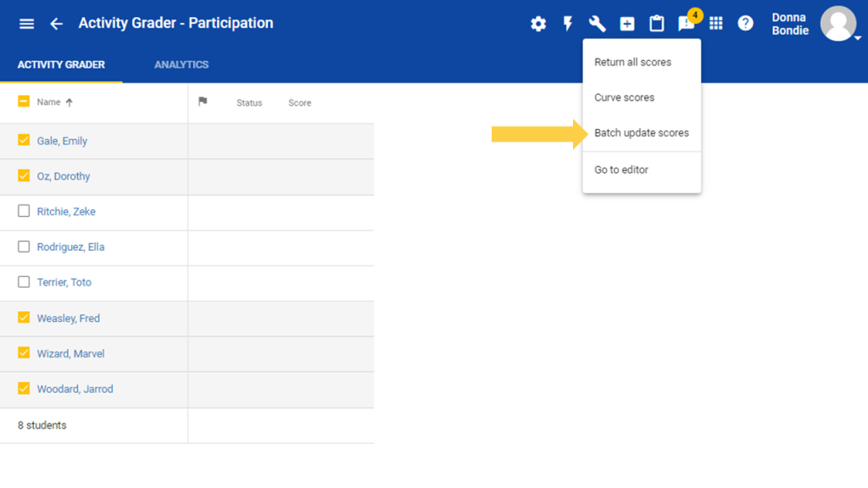Image resolution: width=868 pixels, height=488 pixels.
Task: Sort by Name column header
Action: (x=49, y=103)
